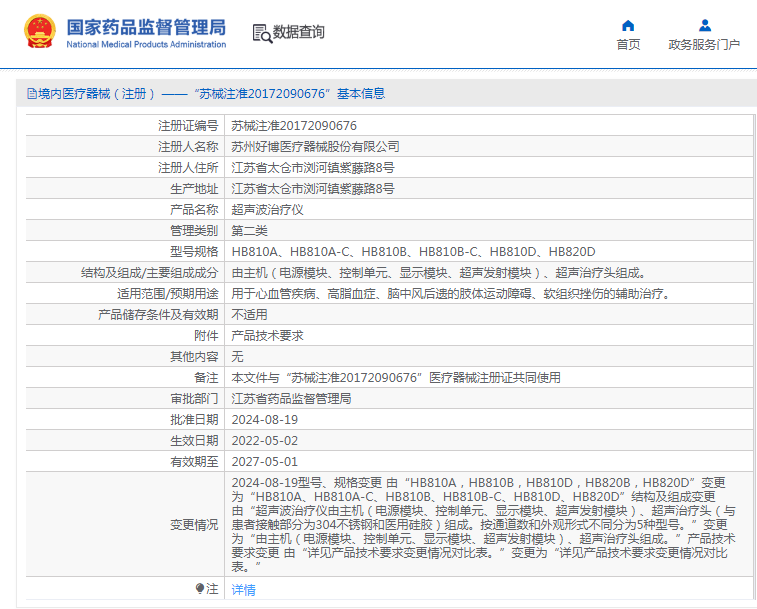This screenshot has width=757, height=609.
Task: Click management class 第二类
Action: (249, 231)
